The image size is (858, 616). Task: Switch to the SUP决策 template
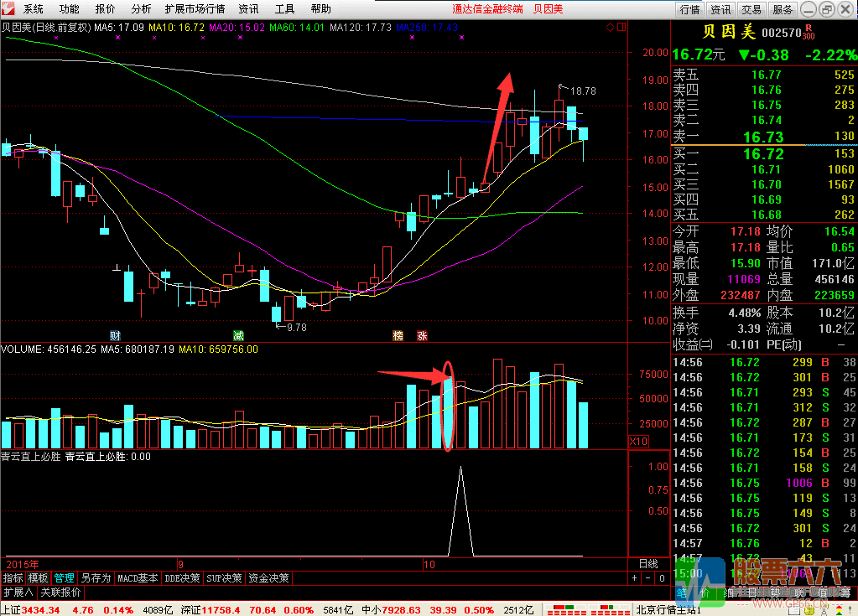(224, 578)
